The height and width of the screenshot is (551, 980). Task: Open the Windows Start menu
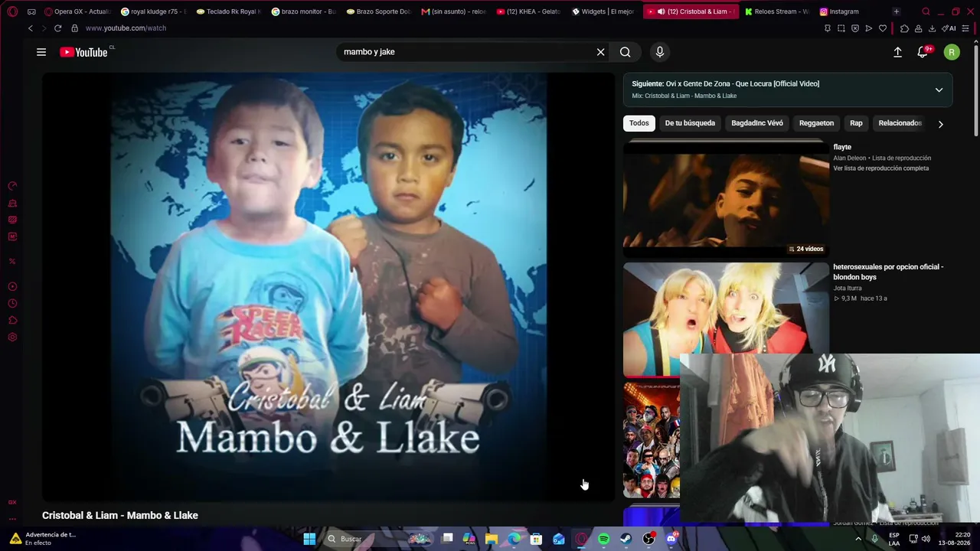(x=309, y=539)
